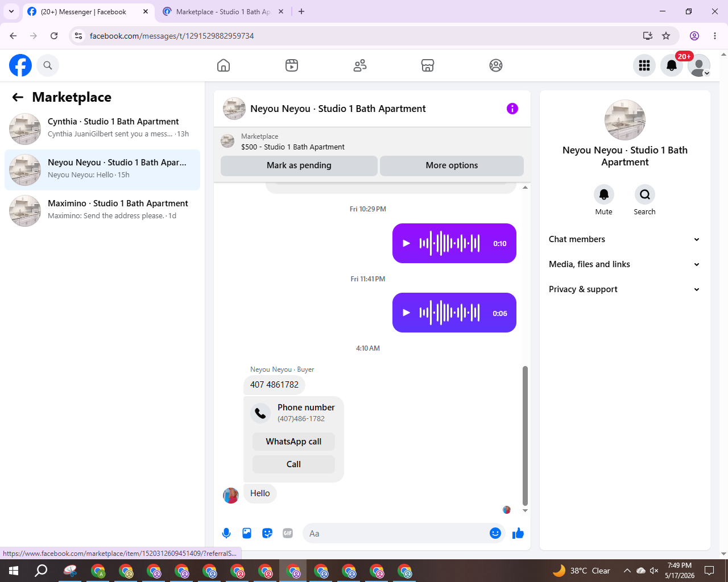Search in conversation using the Search icon
Viewport: 728px width, 582px height.
[x=645, y=194]
